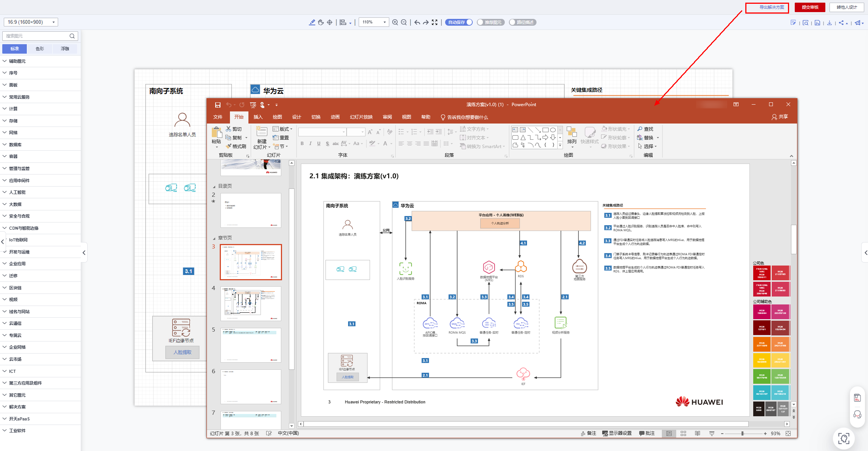868x451 pixels.
Task: Expand right panel with the edge chevron
Action: 865,252
